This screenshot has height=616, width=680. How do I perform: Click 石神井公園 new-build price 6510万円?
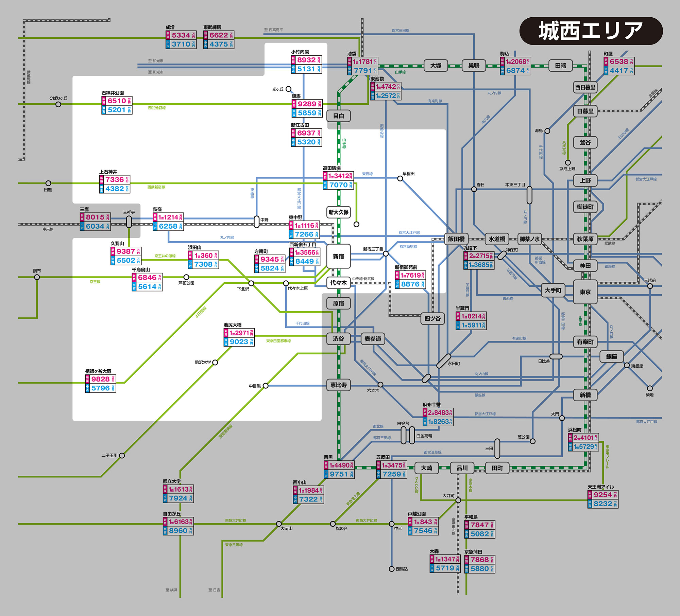point(117,101)
